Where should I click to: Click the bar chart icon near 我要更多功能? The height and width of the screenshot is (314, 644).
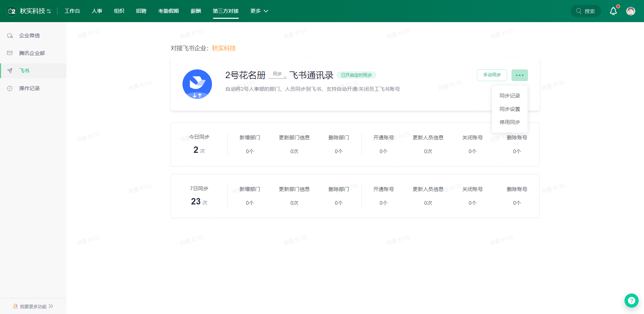point(15,306)
